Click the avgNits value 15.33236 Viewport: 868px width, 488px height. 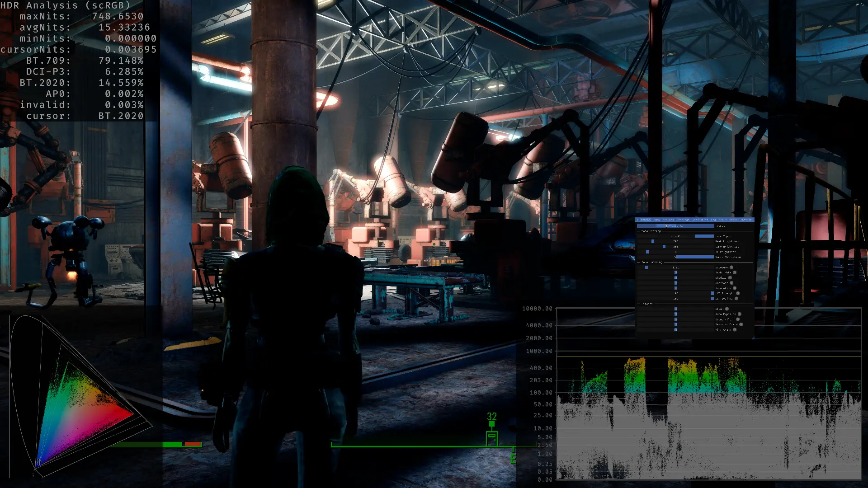[124, 28]
